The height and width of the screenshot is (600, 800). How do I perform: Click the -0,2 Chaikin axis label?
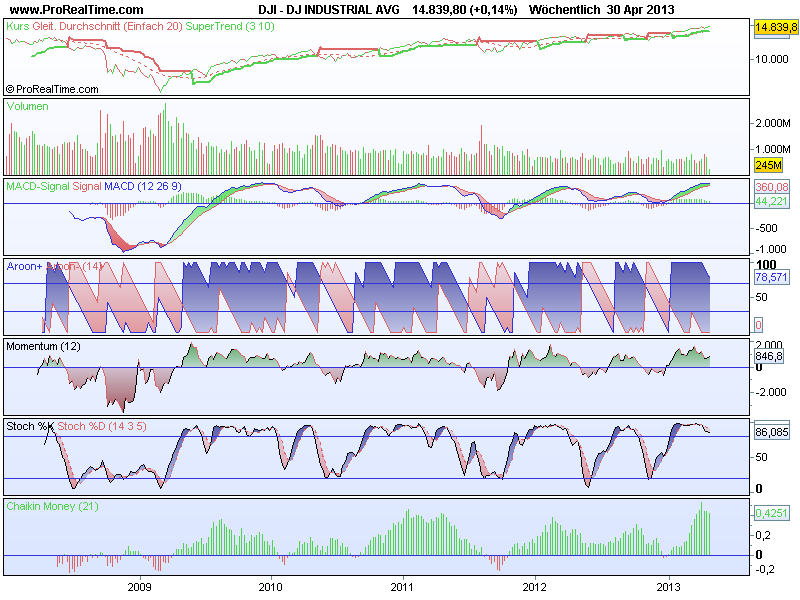[764, 569]
